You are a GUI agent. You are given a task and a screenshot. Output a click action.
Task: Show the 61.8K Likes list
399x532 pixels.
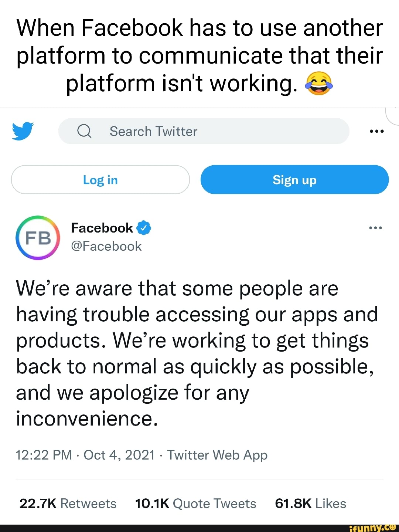coord(310,504)
